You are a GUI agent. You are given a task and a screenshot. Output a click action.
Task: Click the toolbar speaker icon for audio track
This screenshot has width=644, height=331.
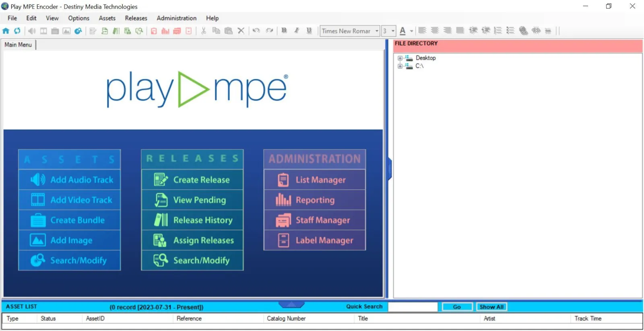[32, 31]
